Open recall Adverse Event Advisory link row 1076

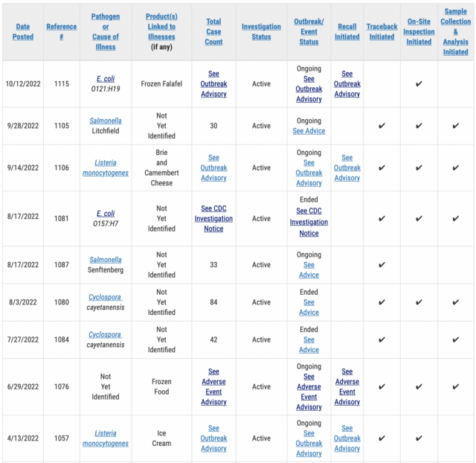[347, 386]
